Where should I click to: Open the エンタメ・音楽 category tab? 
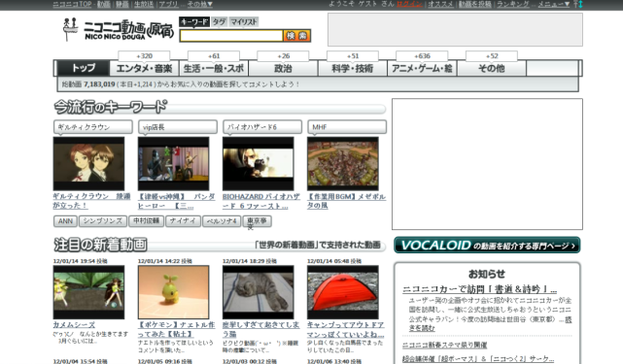(144, 68)
